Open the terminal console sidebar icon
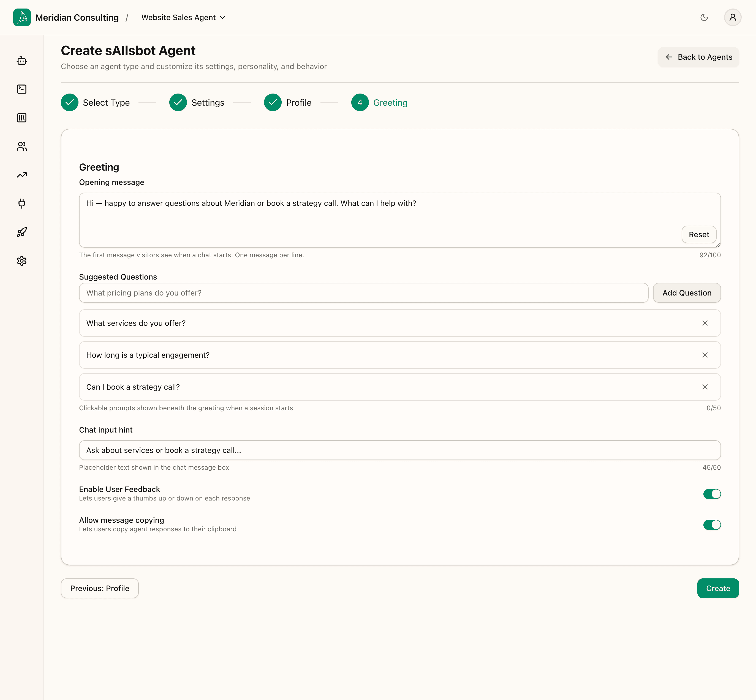 [22, 89]
